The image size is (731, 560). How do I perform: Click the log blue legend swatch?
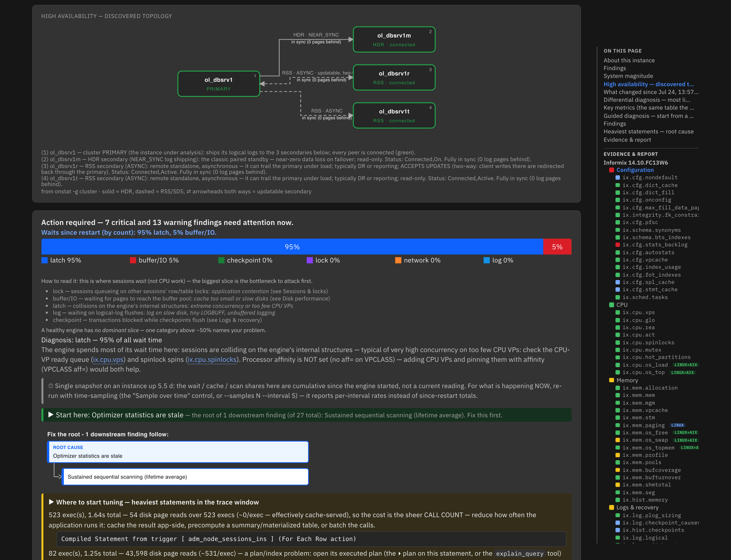click(486, 260)
